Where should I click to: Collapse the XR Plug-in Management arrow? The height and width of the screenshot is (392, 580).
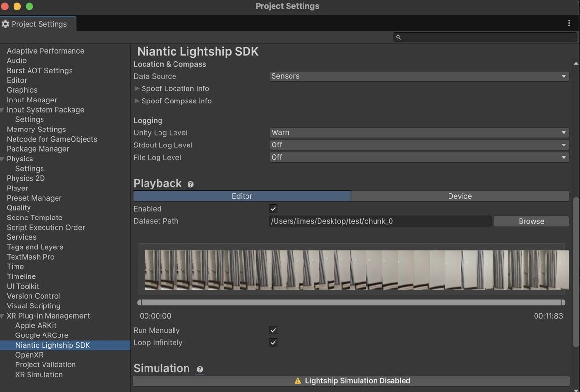[2, 316]
